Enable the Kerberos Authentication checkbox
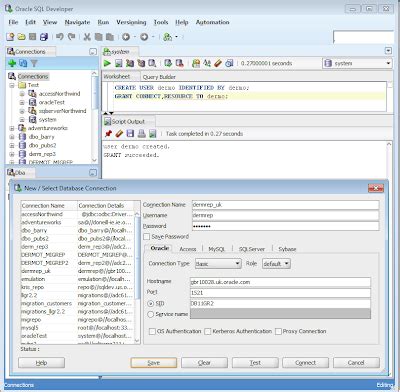Viewport: 400px width, 392px height. [208, 331]
